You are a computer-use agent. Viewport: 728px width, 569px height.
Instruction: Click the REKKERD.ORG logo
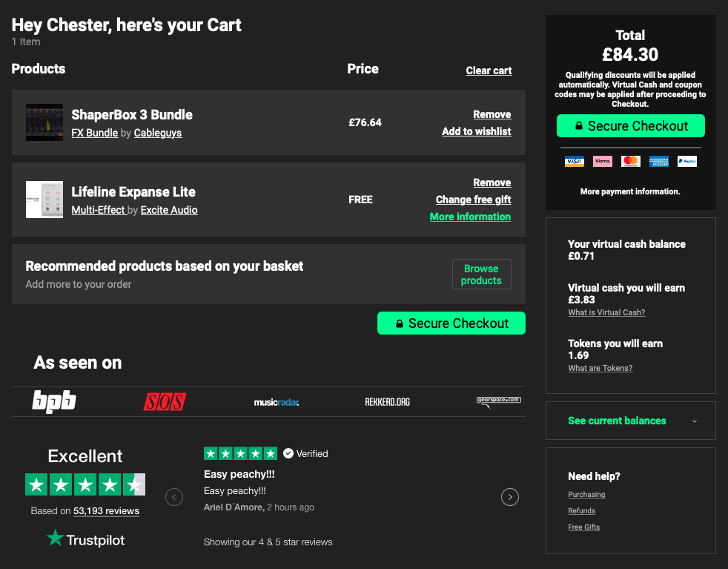tap(387, 402)
